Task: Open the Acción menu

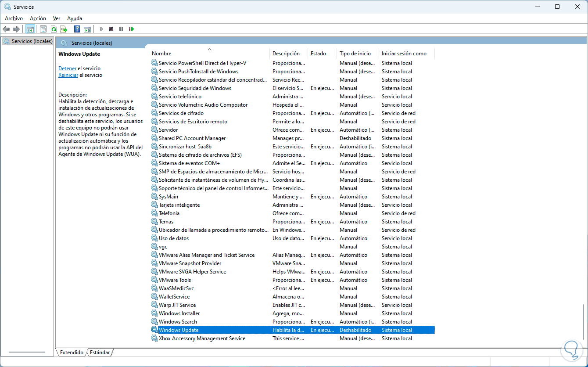Action: [38, 18]
